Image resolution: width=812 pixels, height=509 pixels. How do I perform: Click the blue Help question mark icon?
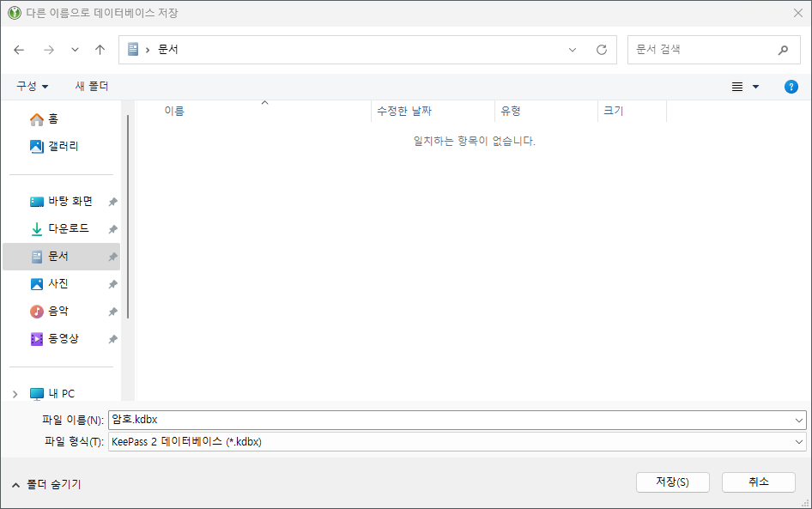click(791, 86)
